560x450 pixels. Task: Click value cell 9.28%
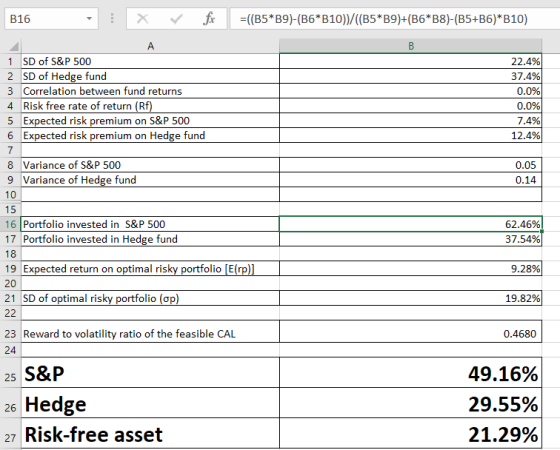pyautogui.click(x=411, y=269)
